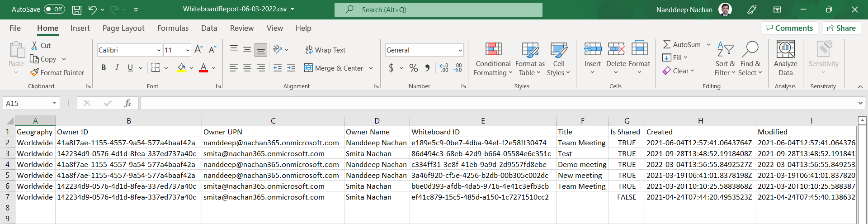Open the Page Layout tab
This screenshot has height=224, width=868.
(x=123, y=28)
